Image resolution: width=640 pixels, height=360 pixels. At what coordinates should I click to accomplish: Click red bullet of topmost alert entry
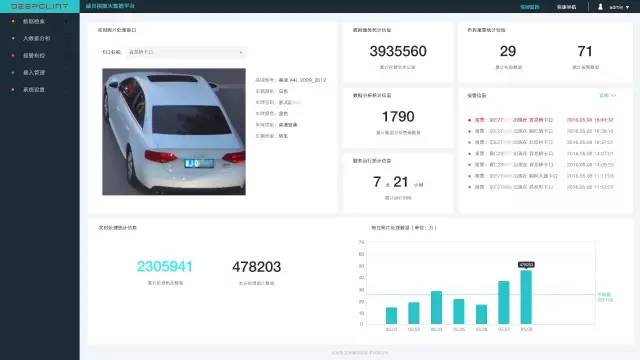tap(469, 120)
